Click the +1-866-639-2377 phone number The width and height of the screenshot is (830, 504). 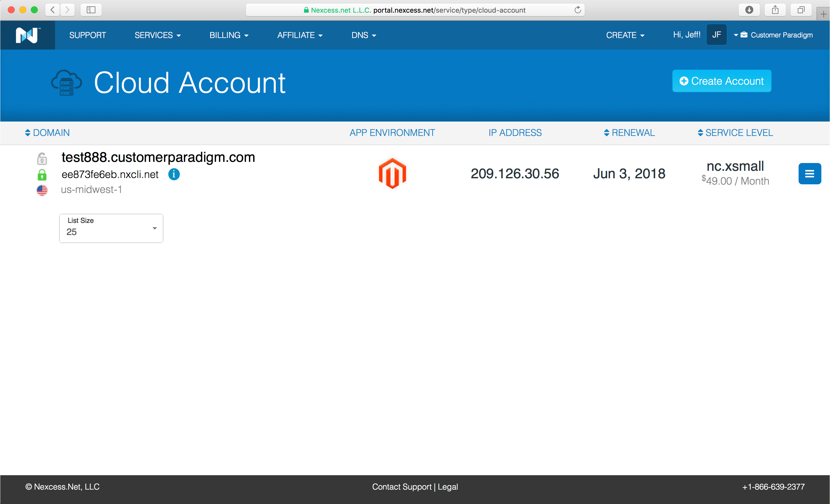click(774, 486)
